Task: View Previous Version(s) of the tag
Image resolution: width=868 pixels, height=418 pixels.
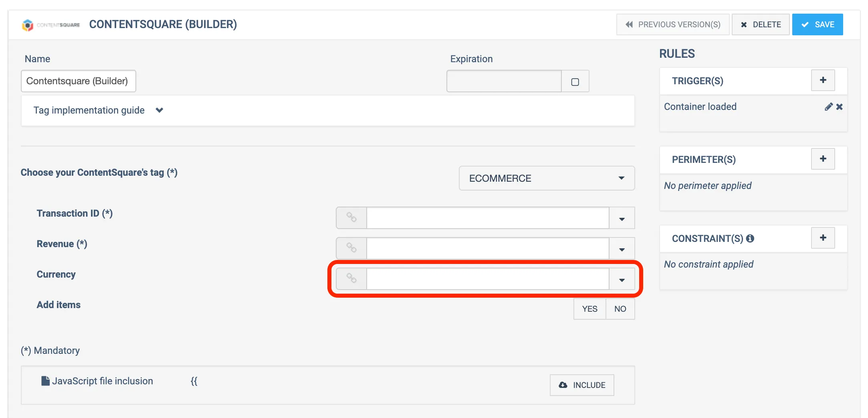Action: [672, 24]
